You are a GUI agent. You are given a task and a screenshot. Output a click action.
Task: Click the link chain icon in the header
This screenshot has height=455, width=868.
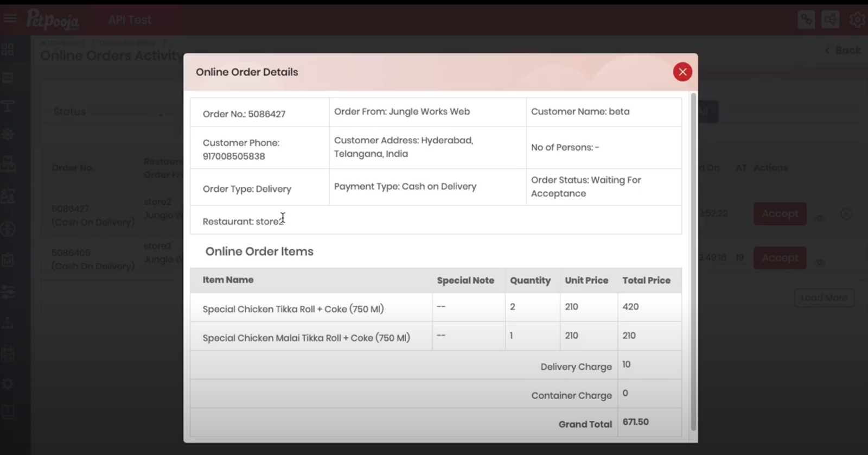click(806, 20)
